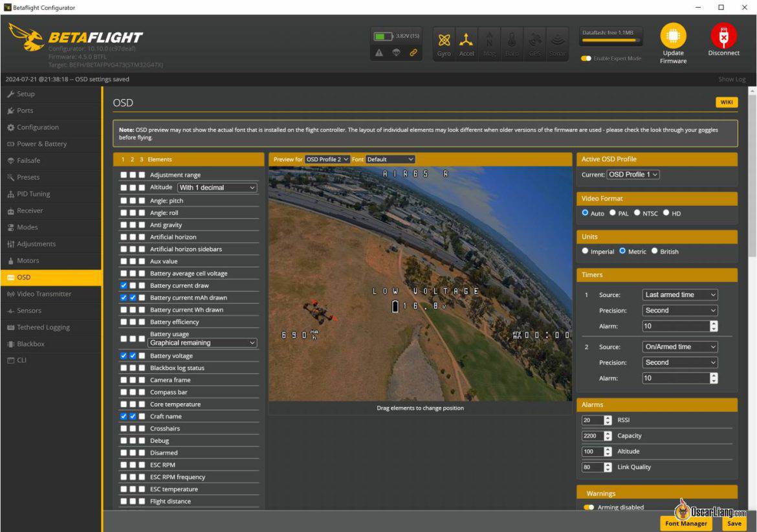This screenshot has height=532, width=757.
Task: Select the Imperial units radio button
Action: click(x=585, y=251)
